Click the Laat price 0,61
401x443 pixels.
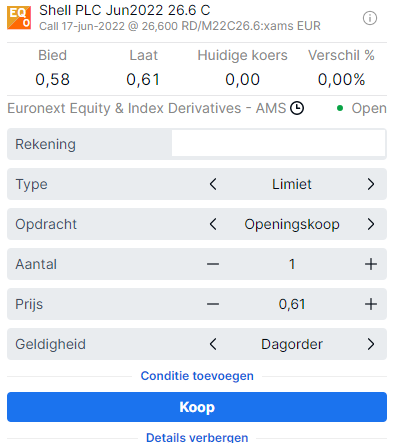pyautogui.click(x=143, y=80)
